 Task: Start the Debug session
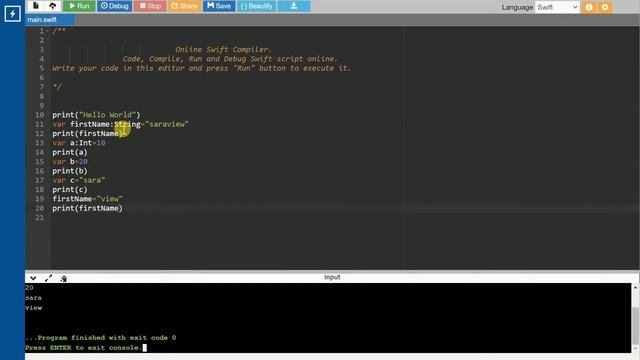115,6
